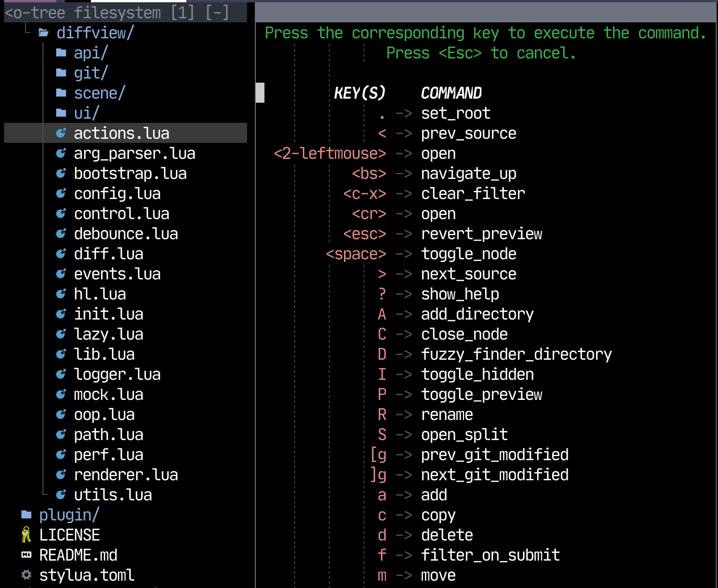Click the Lua icon beside lazy.lua
Screen dimensions: 718x588
pyautogui.click(x=61, y=334)
